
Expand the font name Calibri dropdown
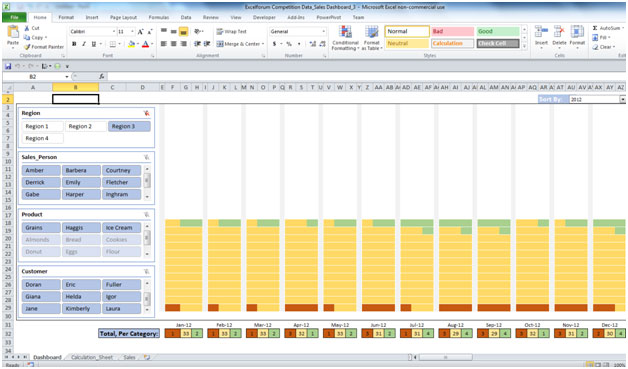[x=114, y=32]
